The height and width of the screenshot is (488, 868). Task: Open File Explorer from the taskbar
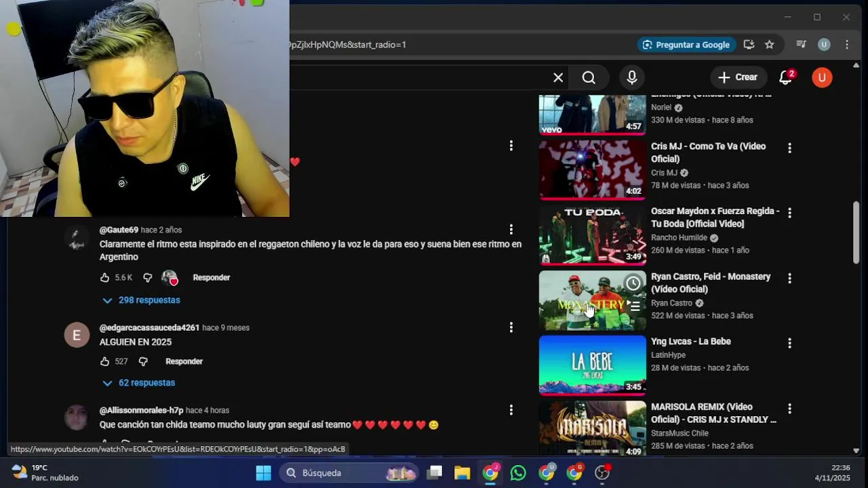click(x=462, y=473)
